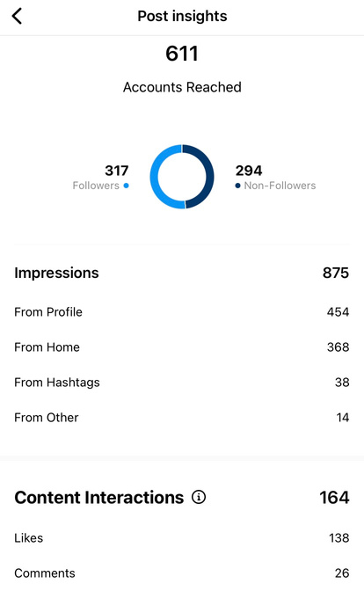Click the light blue Followers dot
The image size is (364, 591).
[x=127, y=186]
